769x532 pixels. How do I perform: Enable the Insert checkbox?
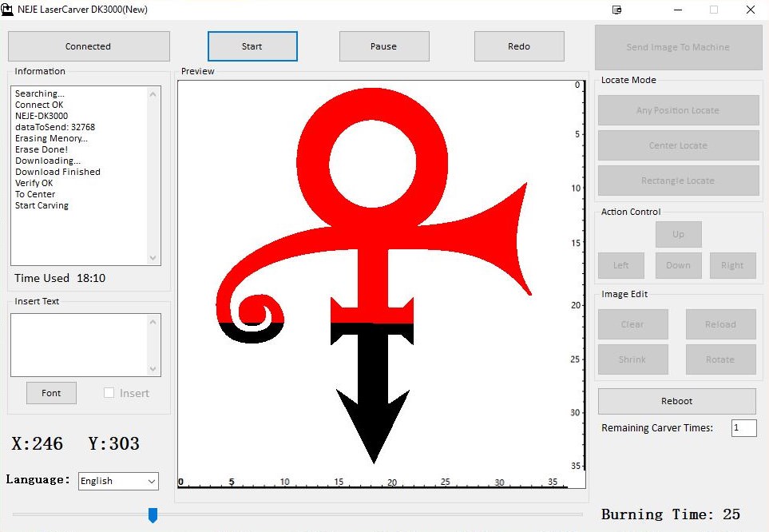110,393
